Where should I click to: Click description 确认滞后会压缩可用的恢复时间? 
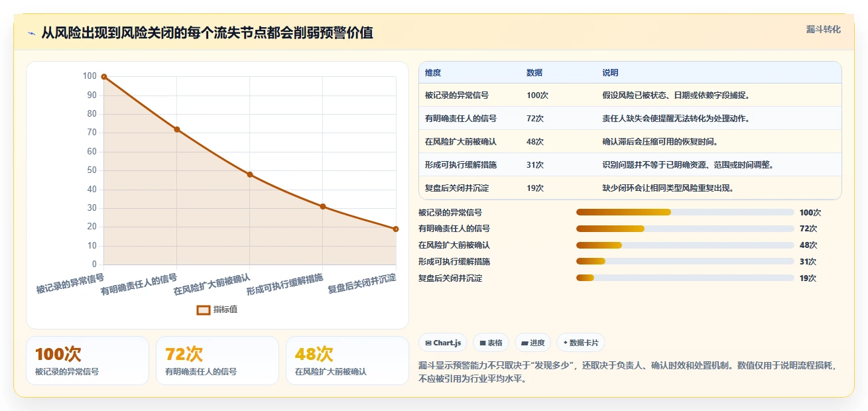(x=660, y=142)
